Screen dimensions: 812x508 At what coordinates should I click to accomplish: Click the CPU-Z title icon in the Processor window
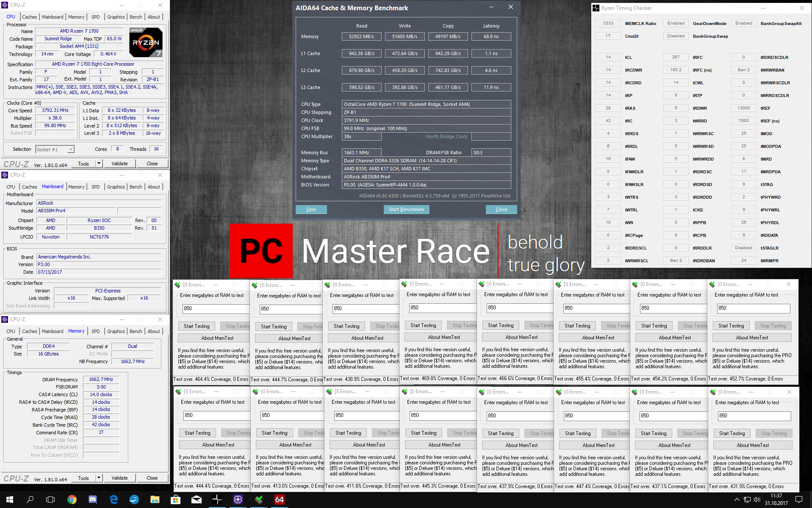5,5
